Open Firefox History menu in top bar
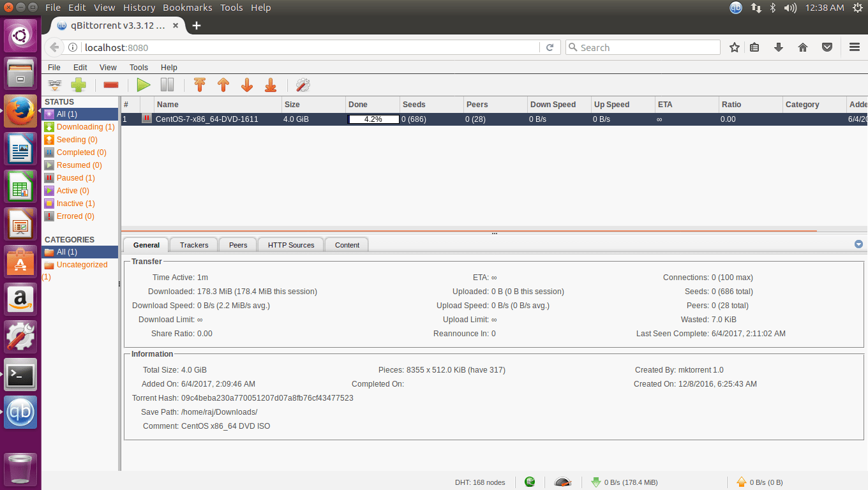The height and width of the screenshot is (490, 868). tap(138, 8)
